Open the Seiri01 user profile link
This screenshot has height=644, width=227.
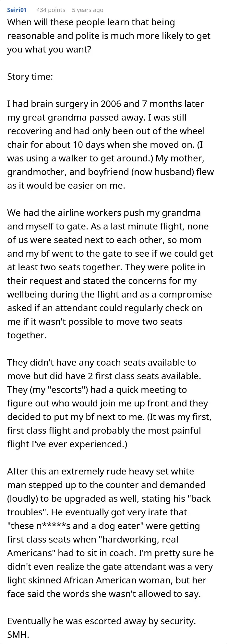click(17, 10)
